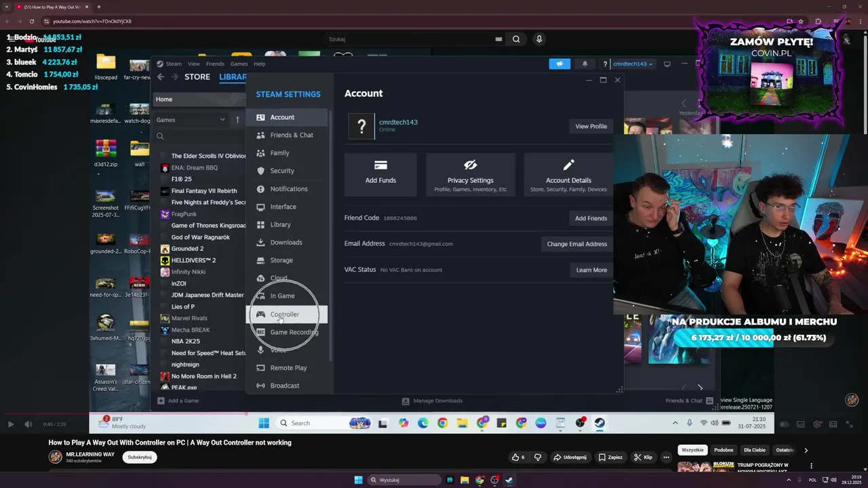868x488 pixels.
Task: Click the YouTube voice search microphone
Action: pos(539,39)
